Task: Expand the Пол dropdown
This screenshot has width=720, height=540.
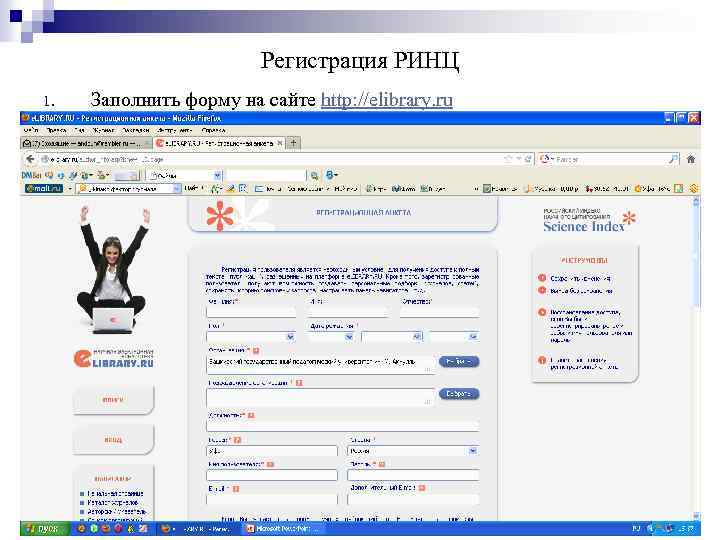Action: (x=290, y=337)
